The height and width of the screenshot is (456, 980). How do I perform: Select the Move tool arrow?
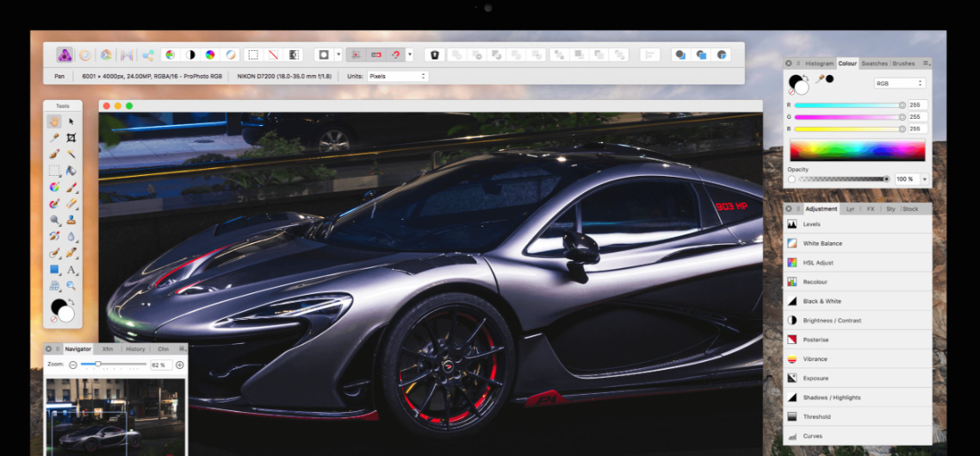pos(71,122)
